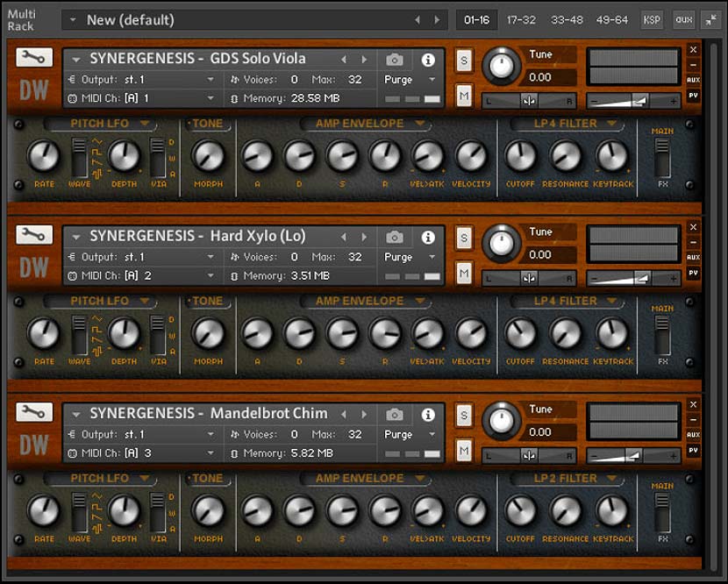Open the wrench edit icon on GDS Solo Viola

(x=33, y=58)
